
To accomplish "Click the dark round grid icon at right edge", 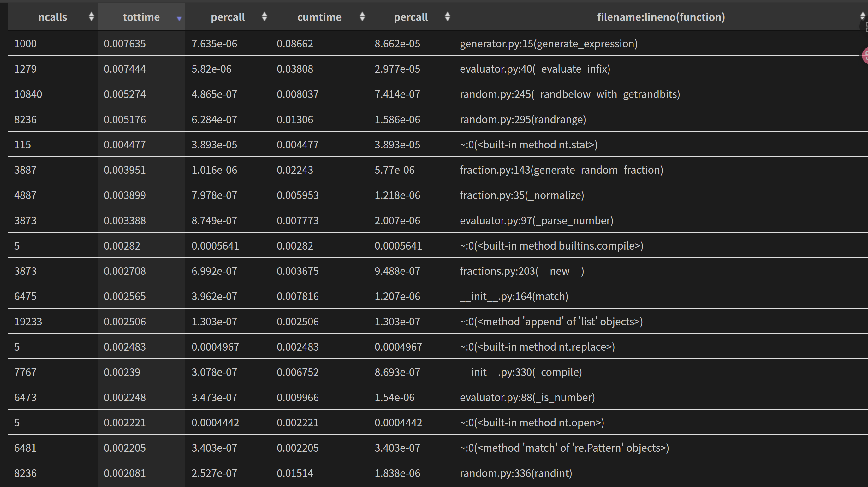I will 865,27.
